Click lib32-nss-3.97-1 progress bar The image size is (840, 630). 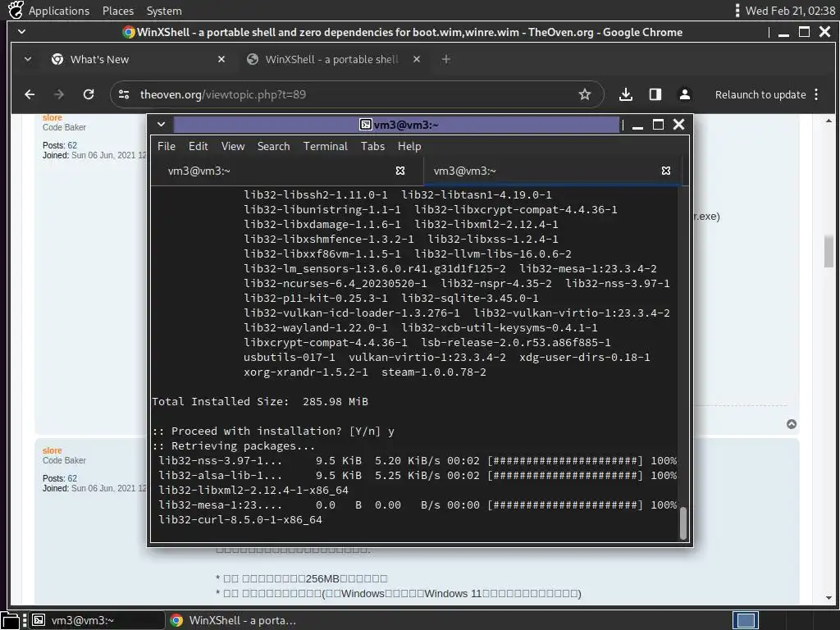pyautogui.click(x=564, y=461)
